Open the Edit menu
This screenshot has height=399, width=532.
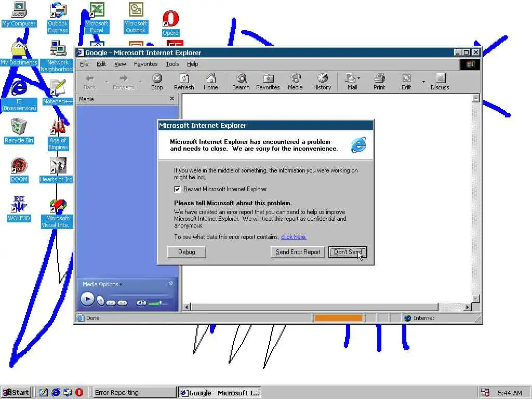coord(101,64)
